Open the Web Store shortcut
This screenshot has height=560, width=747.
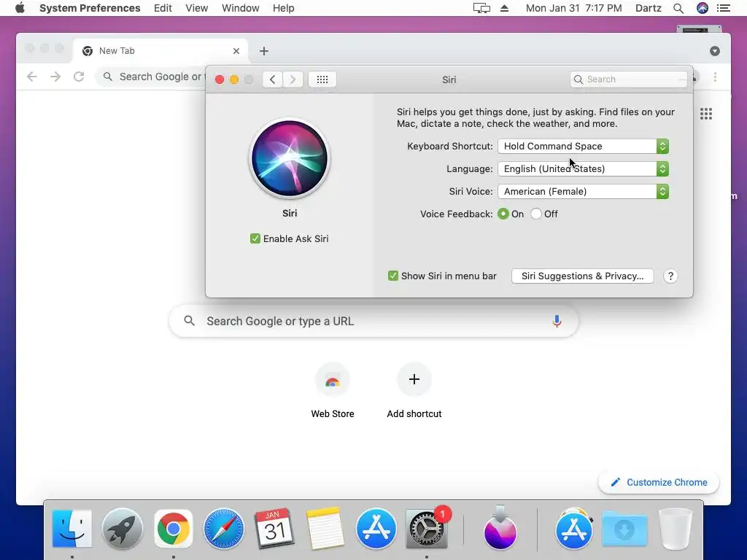(x=333, y=390)
